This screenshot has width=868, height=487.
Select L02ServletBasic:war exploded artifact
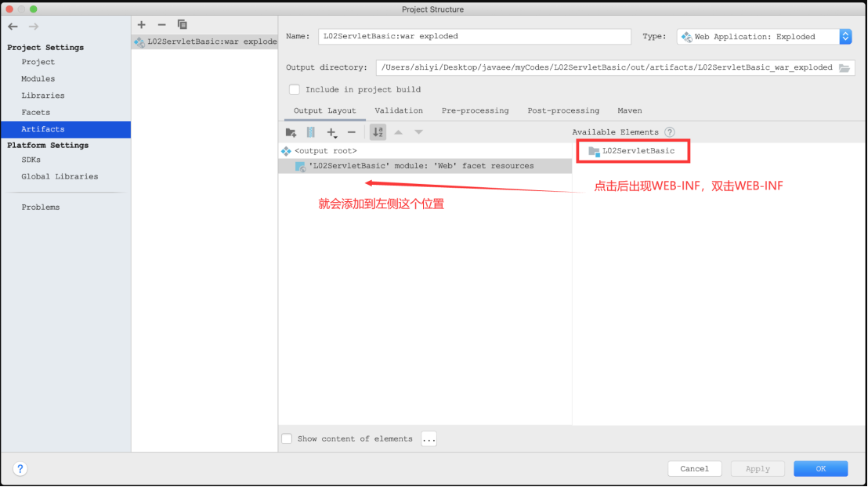tap(204, 41)
